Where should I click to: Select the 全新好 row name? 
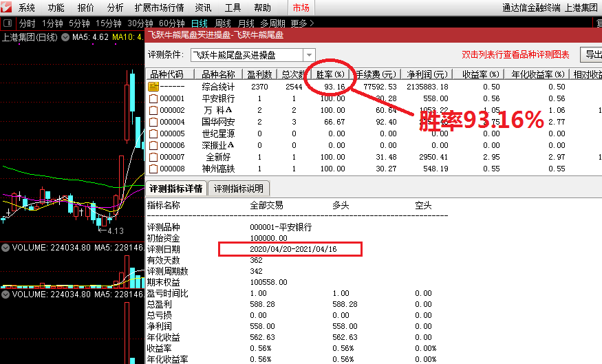click(218, 157)
